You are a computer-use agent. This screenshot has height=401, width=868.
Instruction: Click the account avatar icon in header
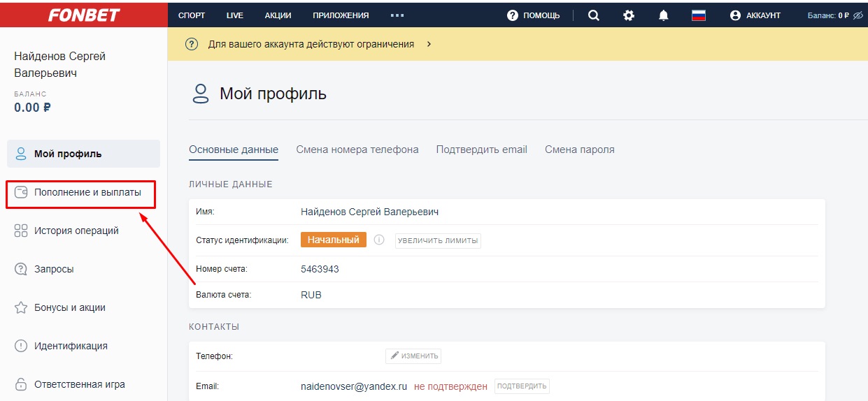click(735, 15)
